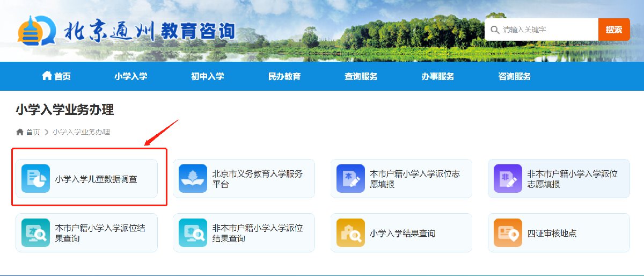
Task: Click the 非本市户籍小学入学派位志愿填报 purple icon
Action: click(x=508, y=178)
